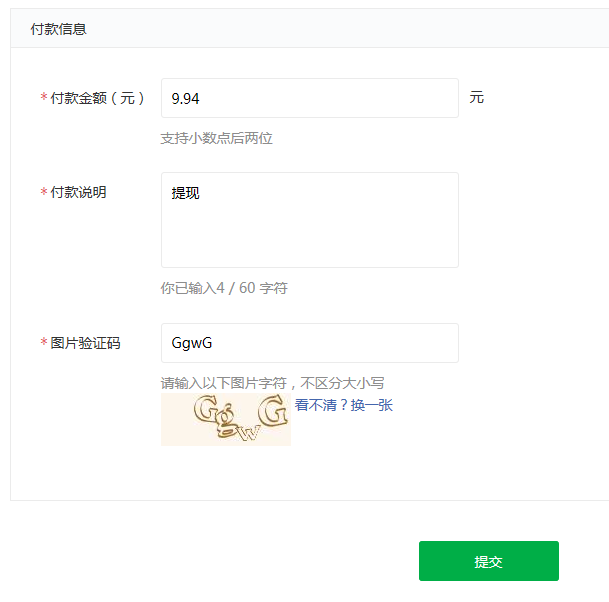Click the payment amount field showing 9.94

coord(309,98)
